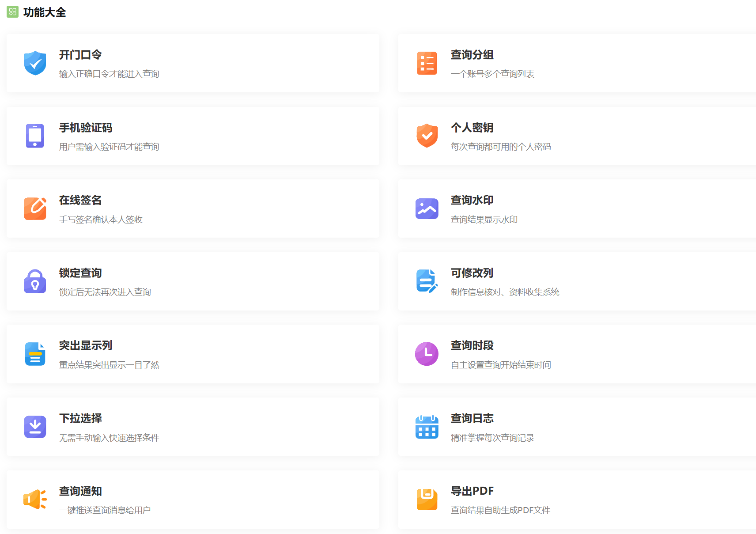Click the orange shield icon for 个人密钥
The width and height of the screenshot is (756, 534).
[427, 136]
